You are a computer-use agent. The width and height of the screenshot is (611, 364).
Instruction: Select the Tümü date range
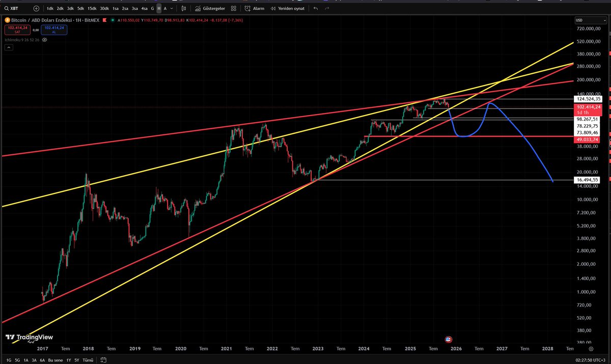tap(88, 359)
